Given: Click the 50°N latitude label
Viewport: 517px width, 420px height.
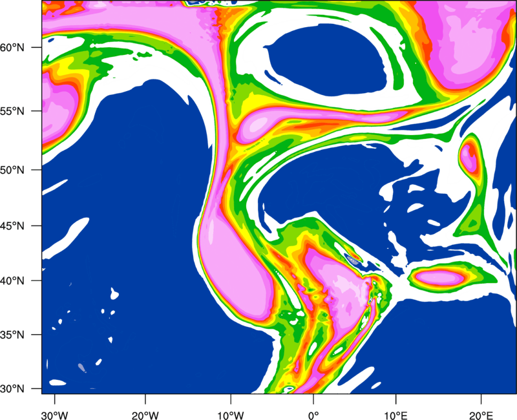Looking at the screenshot, I should (12, 170).
